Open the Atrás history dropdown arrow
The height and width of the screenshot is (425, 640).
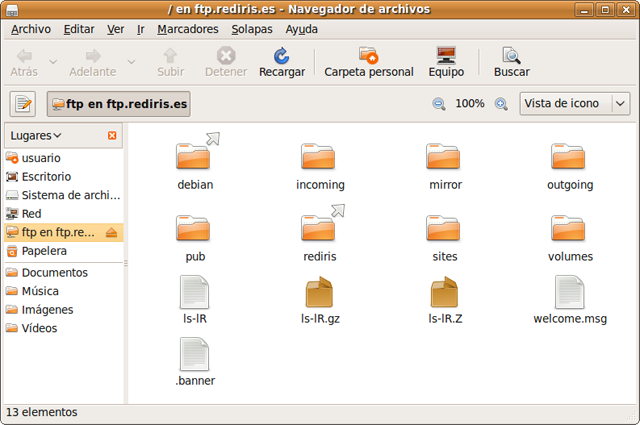pyautogui.click(x=53, y=62)
